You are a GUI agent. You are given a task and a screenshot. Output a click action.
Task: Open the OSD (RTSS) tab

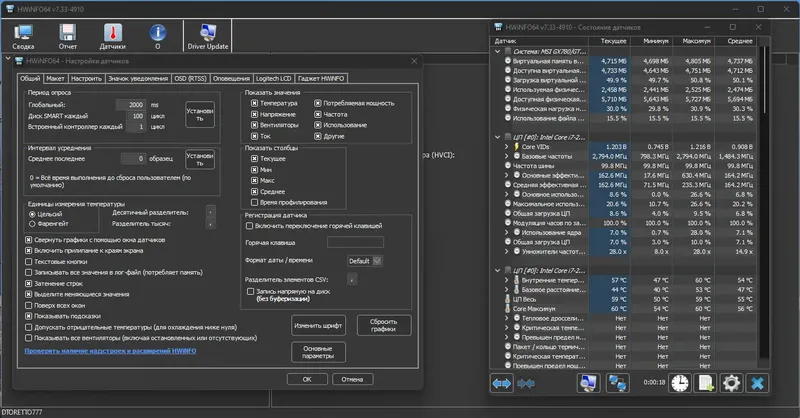(190, 78)
